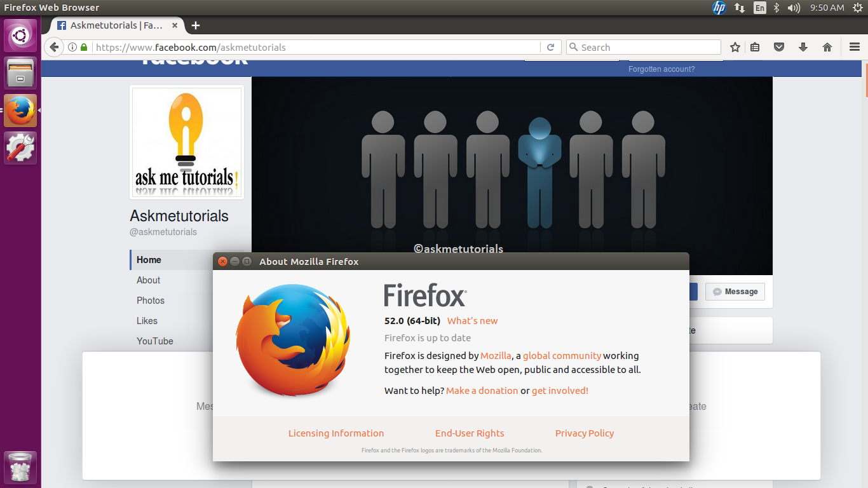This screenshot has height=488, width=868.
Task: Open Forgotten account? link
Action: click(x=661, y=69)
